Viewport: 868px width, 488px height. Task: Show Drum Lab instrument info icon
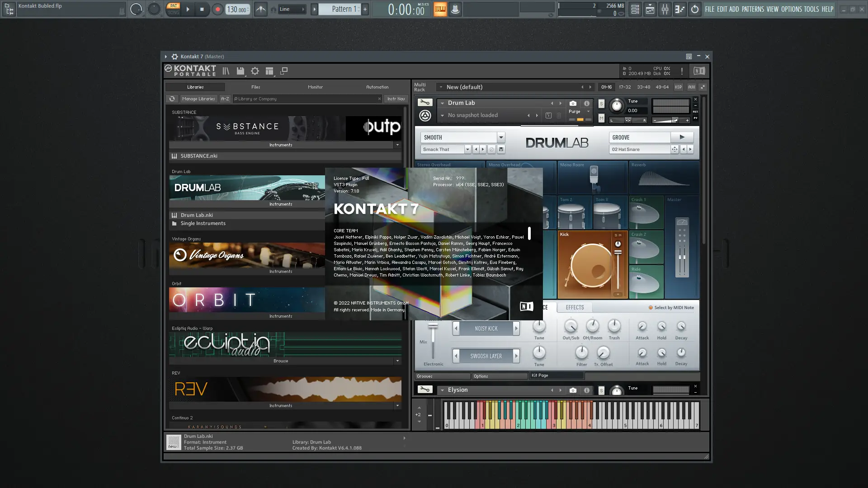586,103
